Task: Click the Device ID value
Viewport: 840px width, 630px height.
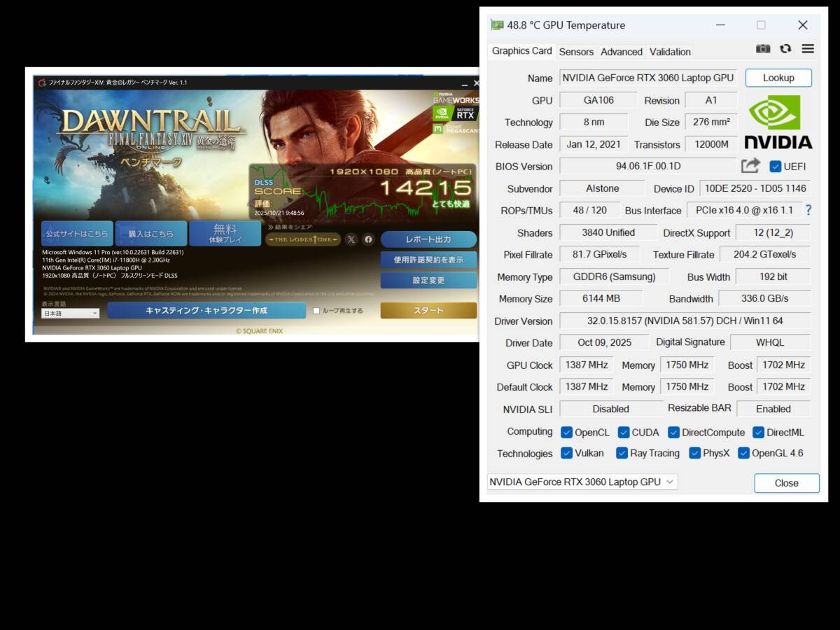Action: coord(755,188)
